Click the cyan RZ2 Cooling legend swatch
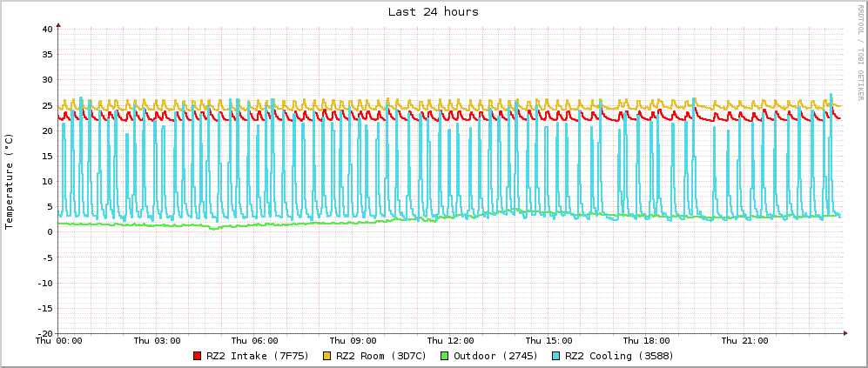868x368 pixels. [x=555, y=356]
